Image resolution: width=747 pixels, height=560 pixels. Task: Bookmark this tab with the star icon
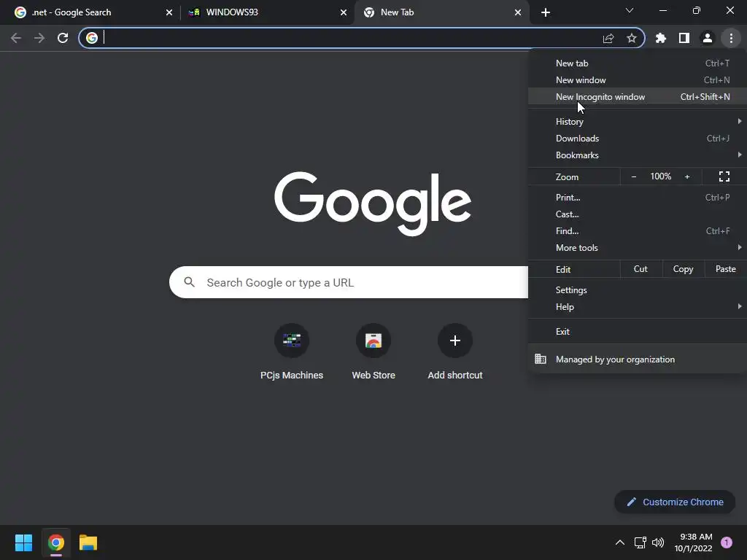click(x=632, y=38)
